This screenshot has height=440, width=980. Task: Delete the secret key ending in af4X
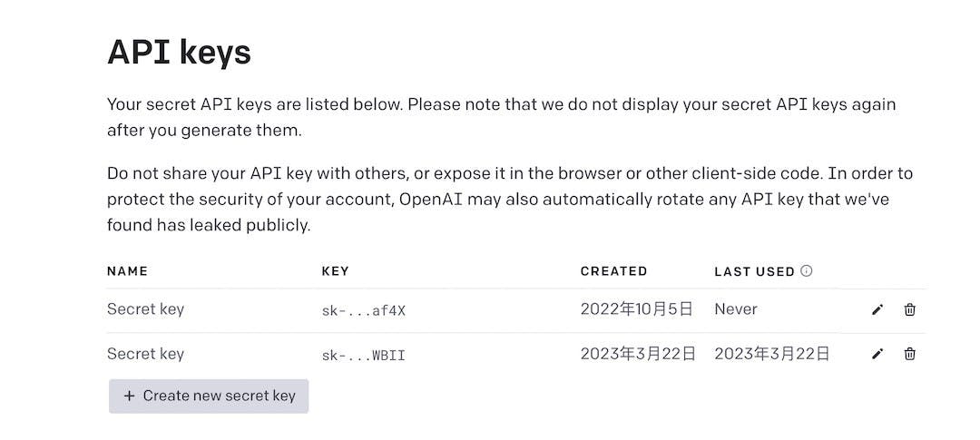(x=909, y=309)
